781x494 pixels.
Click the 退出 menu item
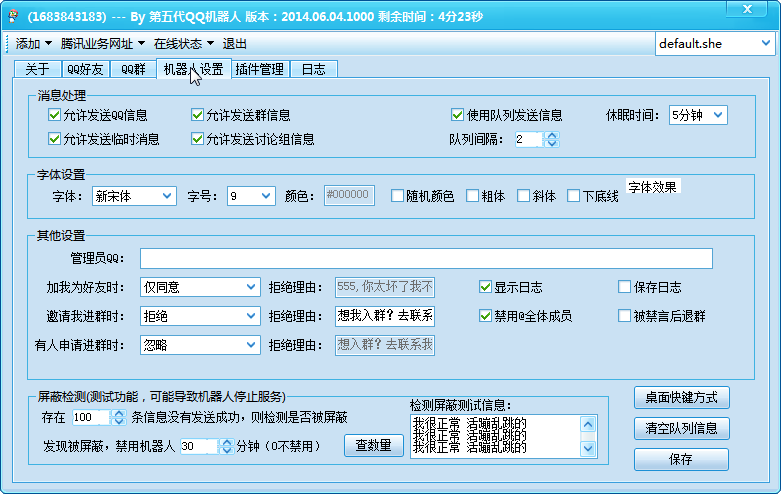point(234,44)
